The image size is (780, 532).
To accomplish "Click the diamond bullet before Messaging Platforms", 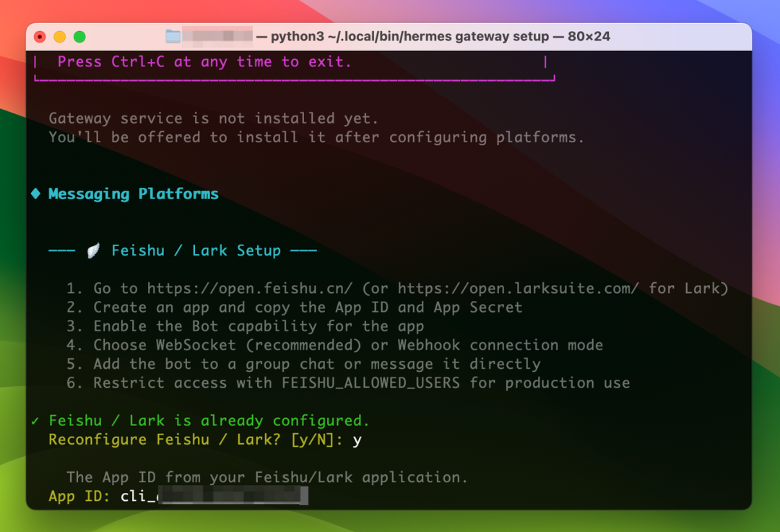I will 35,193.
